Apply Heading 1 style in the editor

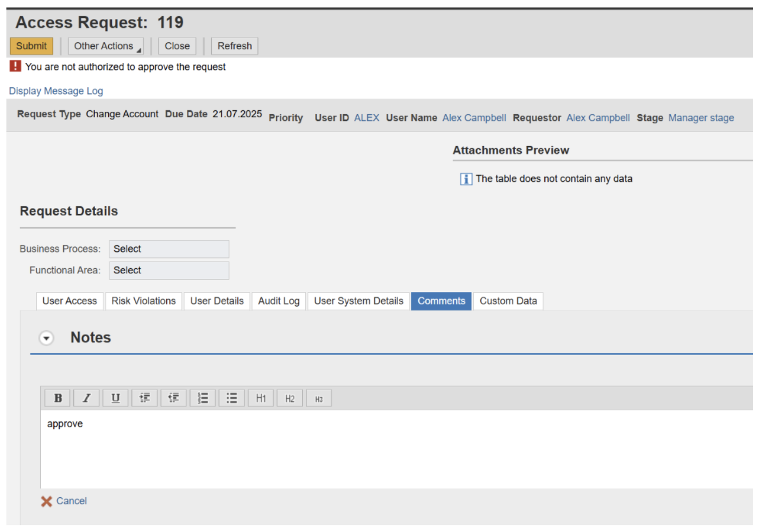coord(261,397)
